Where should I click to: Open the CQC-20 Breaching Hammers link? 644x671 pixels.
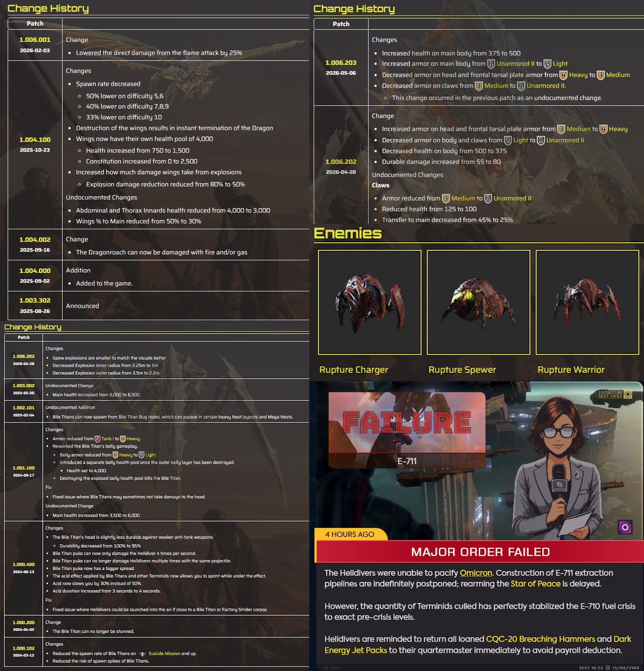coord(540,639)
